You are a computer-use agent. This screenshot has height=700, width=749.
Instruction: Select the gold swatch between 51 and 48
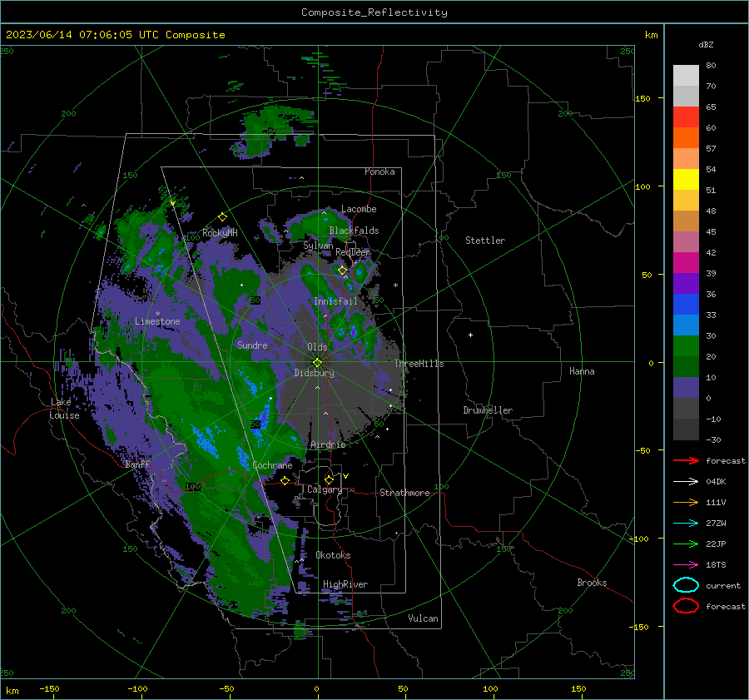click(686, 200)
